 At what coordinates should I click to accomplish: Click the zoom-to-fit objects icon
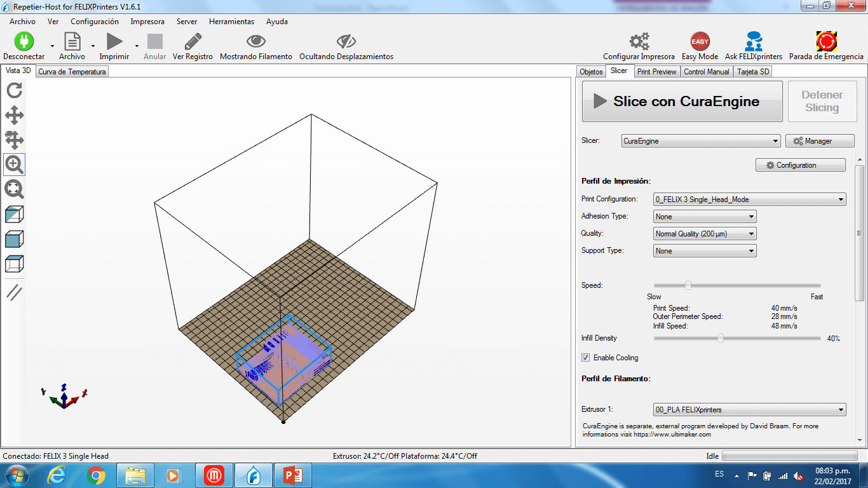14,189
